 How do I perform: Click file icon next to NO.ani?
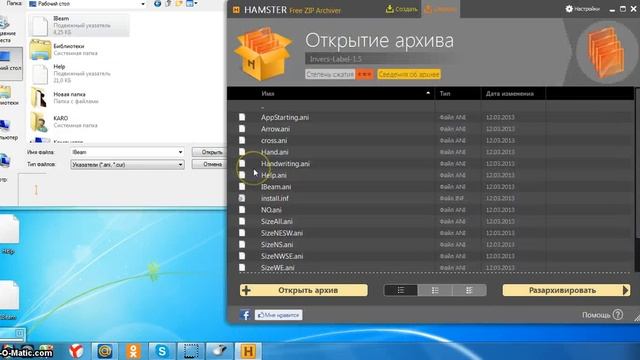[242, 209]
